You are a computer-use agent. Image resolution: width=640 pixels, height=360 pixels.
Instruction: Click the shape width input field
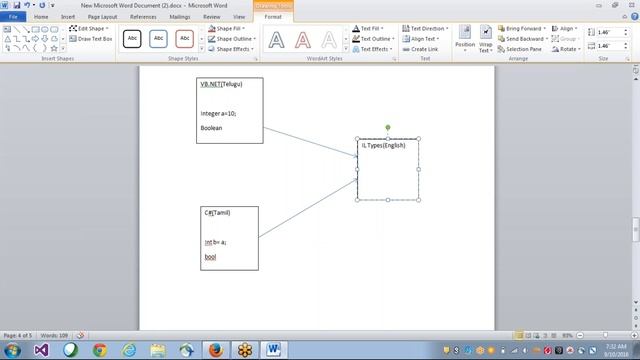coord(609,46)
